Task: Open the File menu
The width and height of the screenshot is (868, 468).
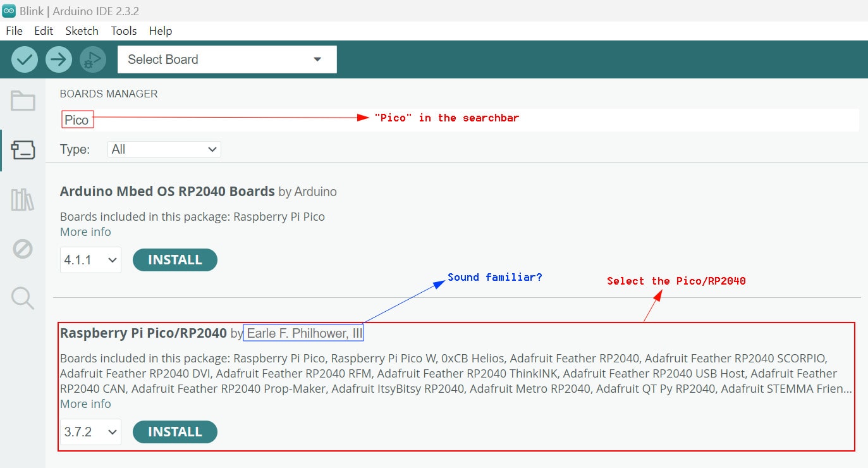Action: pos(14,30)
